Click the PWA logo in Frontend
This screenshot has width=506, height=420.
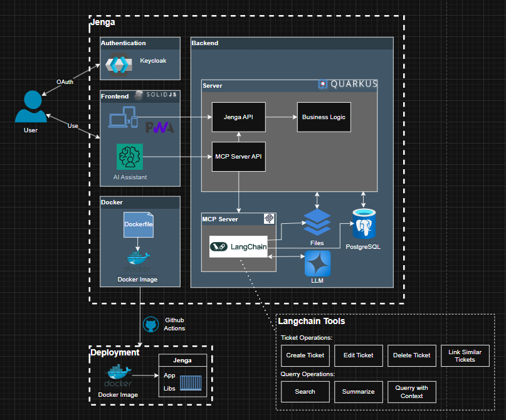click(x=160, y=128)
